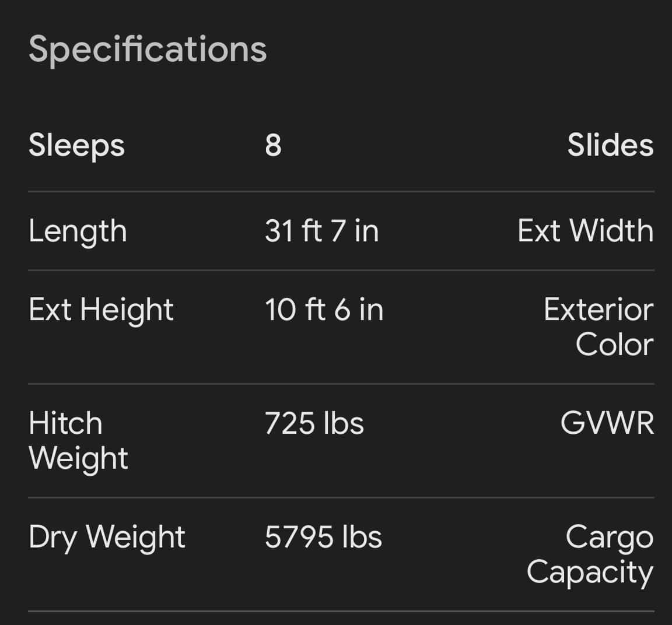
Task: Click the divider line below Ext Height row
Action: [x=341, y=384]
